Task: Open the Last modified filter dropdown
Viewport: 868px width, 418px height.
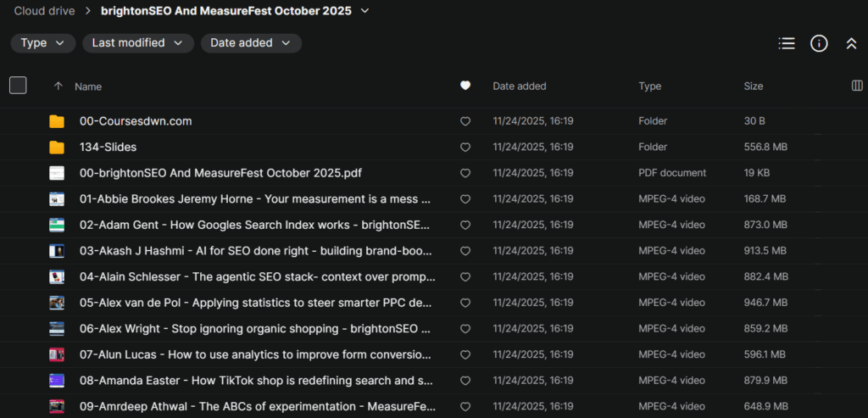Action: [137, 43]
